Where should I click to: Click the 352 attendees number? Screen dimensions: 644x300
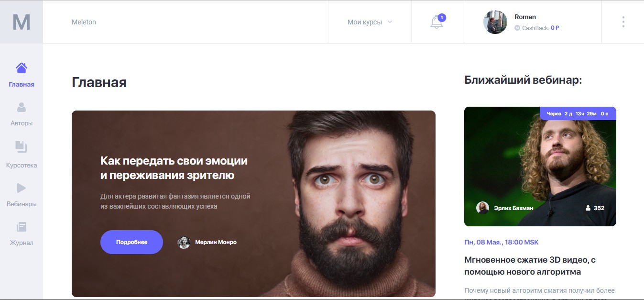(x=599, y=208)
